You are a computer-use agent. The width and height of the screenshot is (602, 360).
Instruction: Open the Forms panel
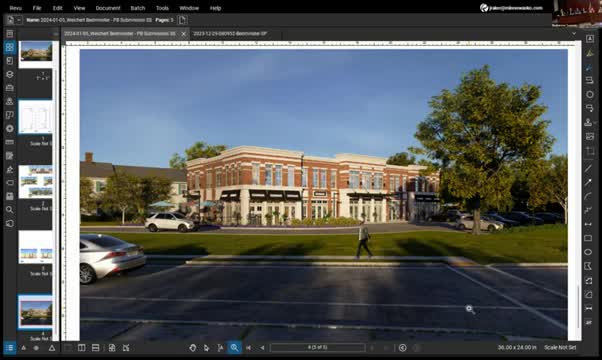[10, 155]
